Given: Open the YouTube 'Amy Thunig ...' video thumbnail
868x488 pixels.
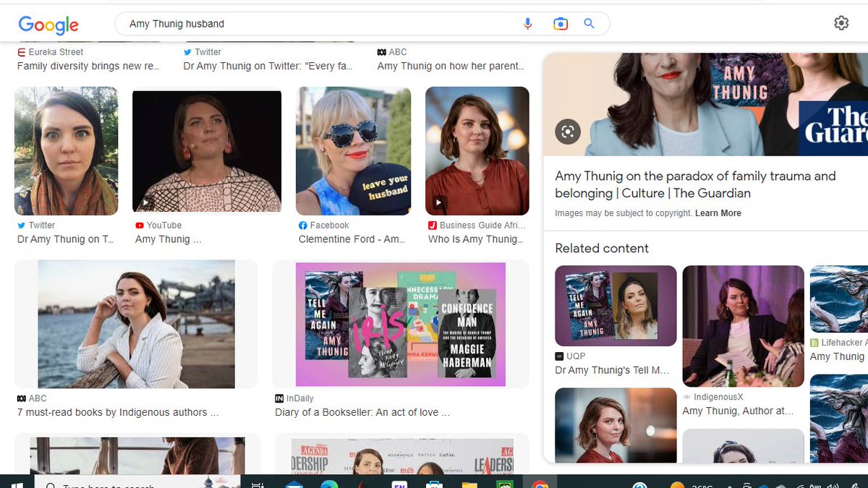Looking at the screenshot, I should pos(207,151).
